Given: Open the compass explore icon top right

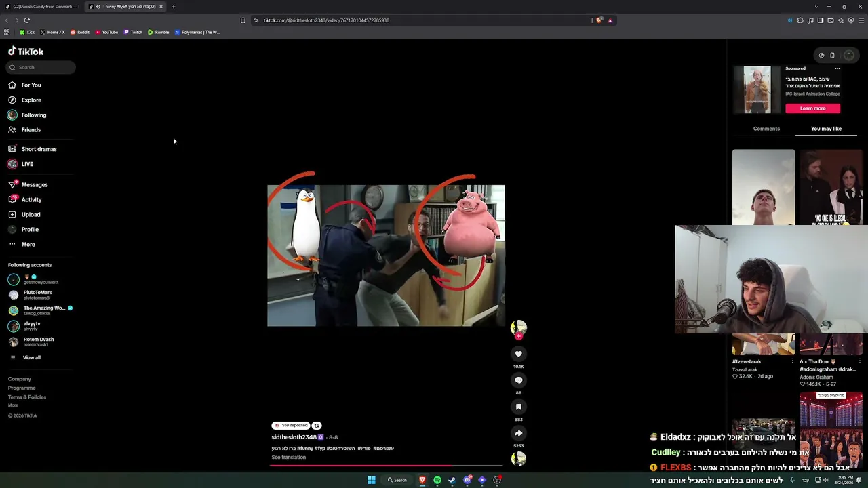Looking at the screenshot, I should [821, 56].
